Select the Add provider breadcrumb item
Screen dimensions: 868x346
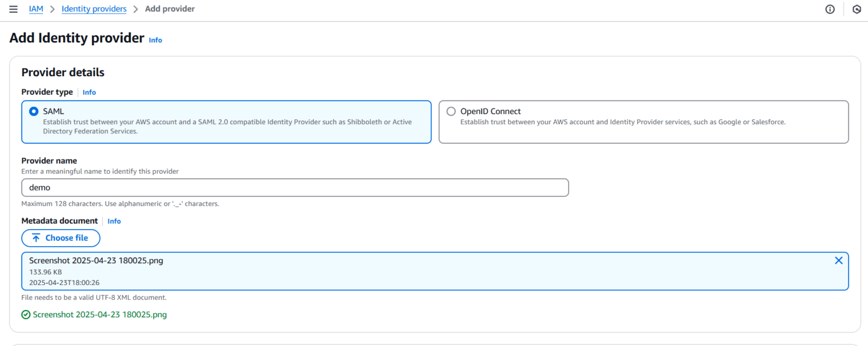pyautogui.click(x=170, y=8)
